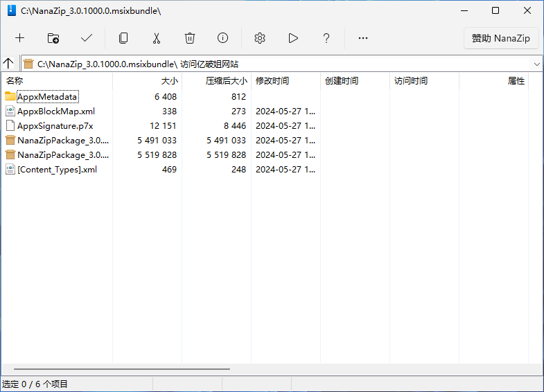
Task: Click the Add (plus) toolbar icon
Action: [x=19, y=38]
